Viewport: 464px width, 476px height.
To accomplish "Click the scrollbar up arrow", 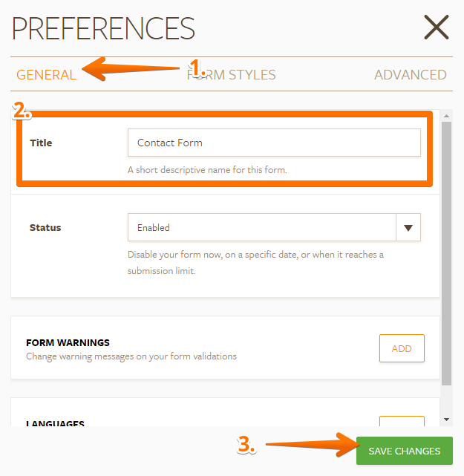I will coord(446,117).
